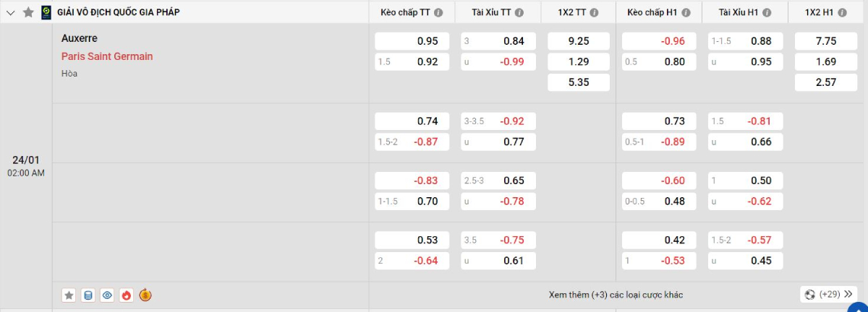This screenshot has width=868, height=312.
Task: Expand the (+29) more markets button
Action: click(828, 294)
